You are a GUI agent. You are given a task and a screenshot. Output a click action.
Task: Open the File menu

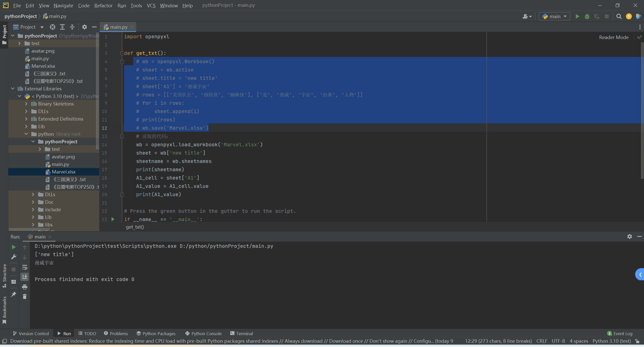(17, 5)
